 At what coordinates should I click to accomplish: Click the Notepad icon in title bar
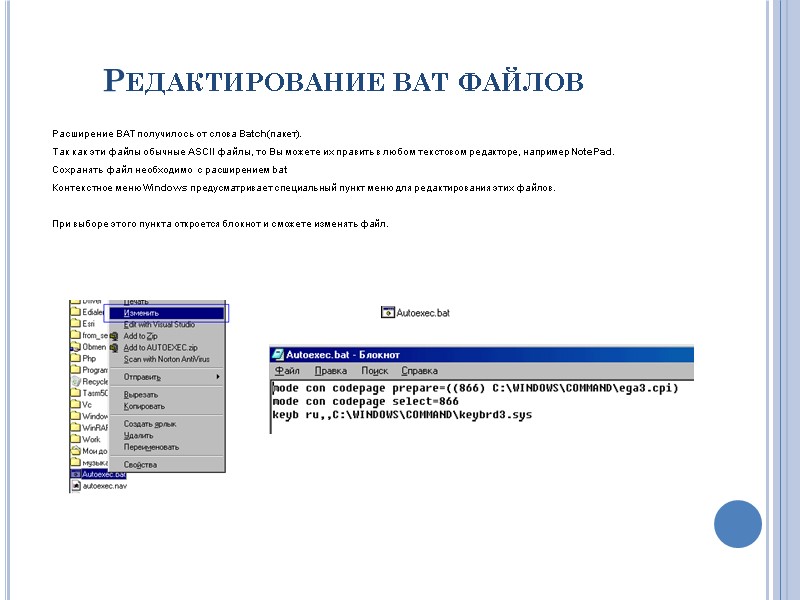pyautogui.click(x=278, y=355)
